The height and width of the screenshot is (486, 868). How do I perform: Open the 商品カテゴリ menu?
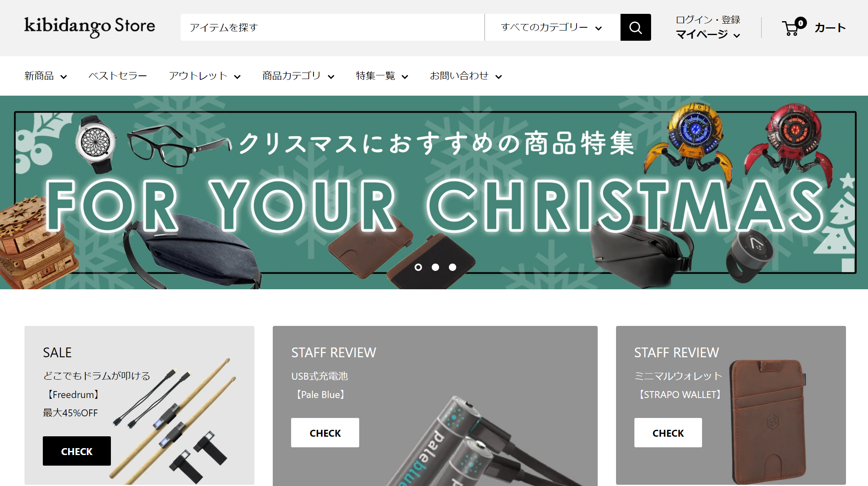pos(298,76)
